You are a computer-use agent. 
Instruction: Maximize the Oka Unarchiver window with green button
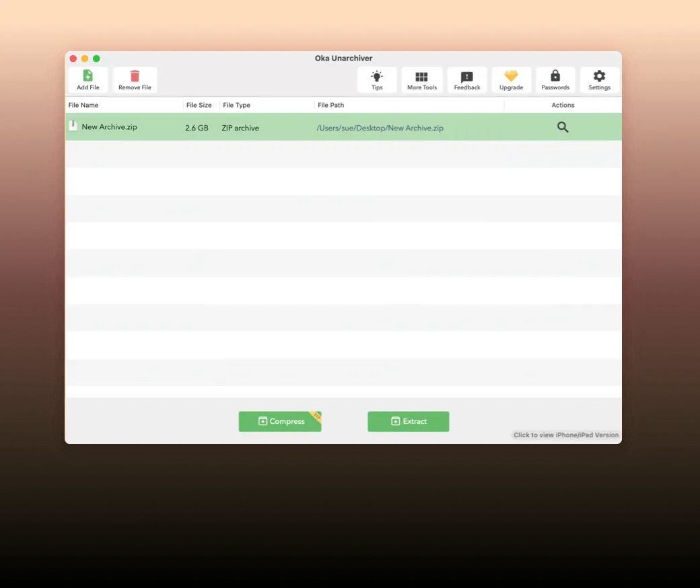(96, 59)
